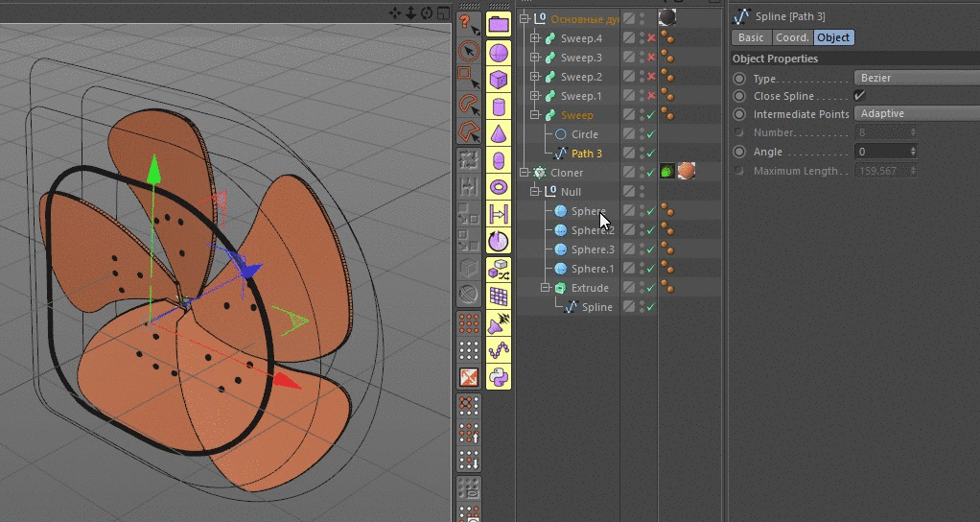Choose the Cylinder primitive icon
980x522 pixels.
point(498,107)
